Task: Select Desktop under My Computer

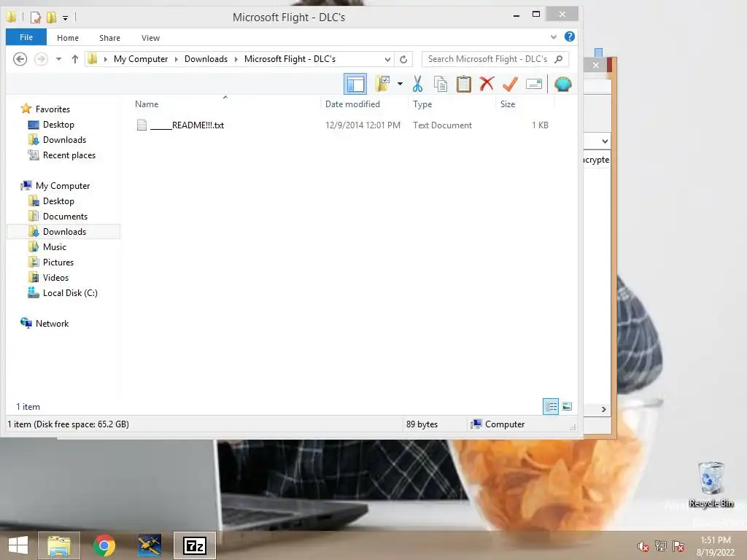Action: [58, 201]
